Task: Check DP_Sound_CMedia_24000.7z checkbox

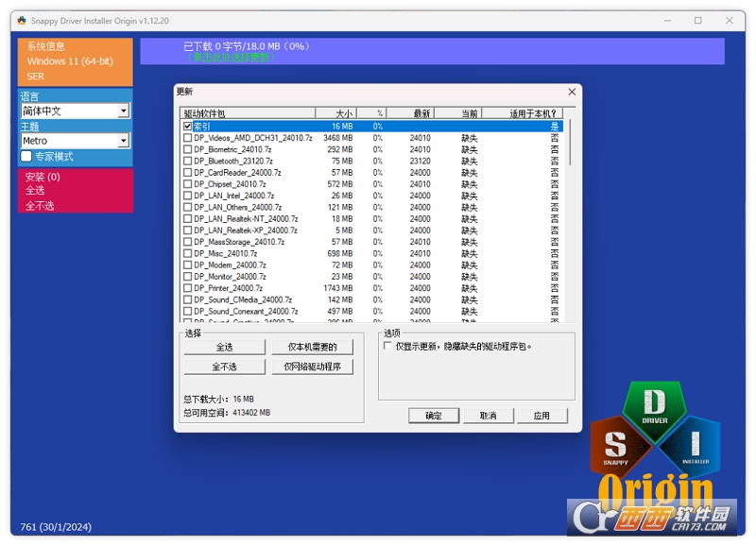Action: [x=187, y=299]
